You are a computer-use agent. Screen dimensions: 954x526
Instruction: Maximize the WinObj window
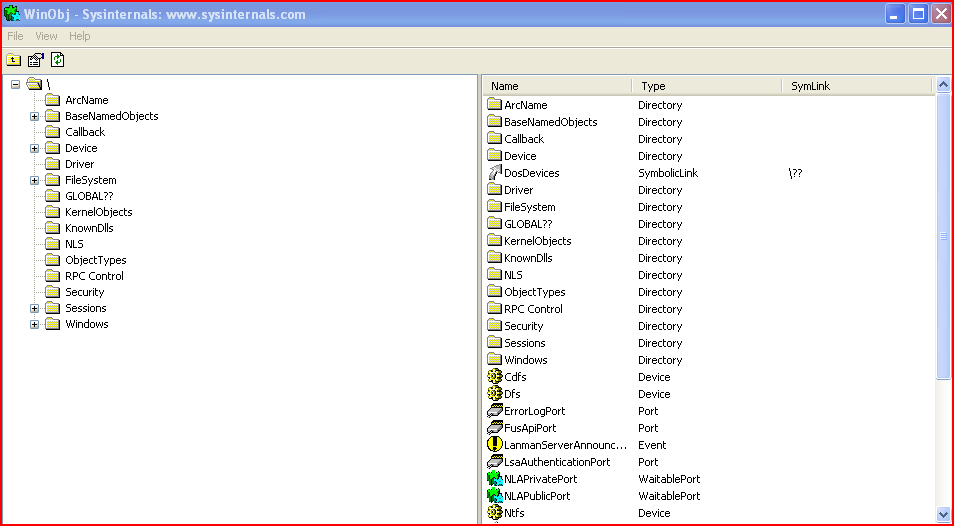pyautogui.click(x=918, y=13)
